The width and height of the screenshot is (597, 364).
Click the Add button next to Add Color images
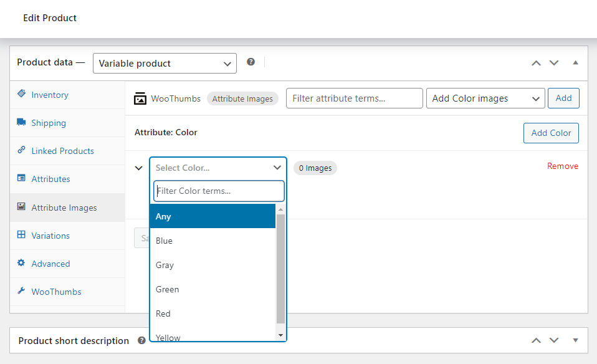(x=563, y=98)
